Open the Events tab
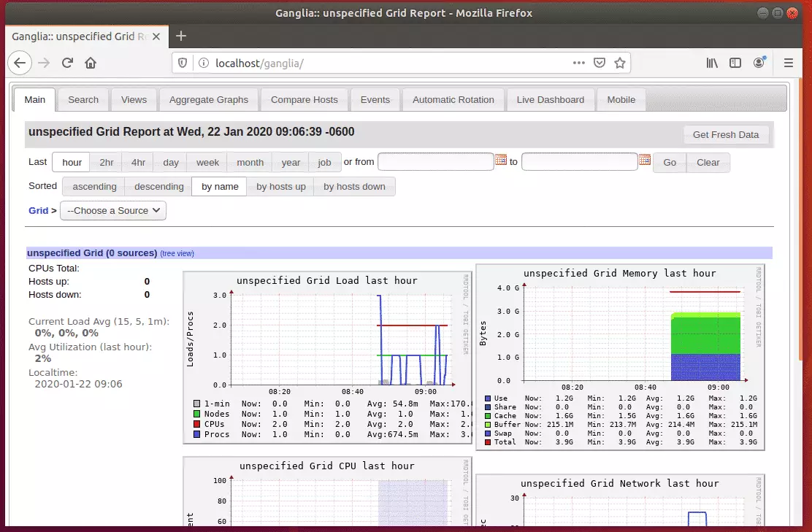This screenshot has height=532, width=812. click(x=375, y=100)
